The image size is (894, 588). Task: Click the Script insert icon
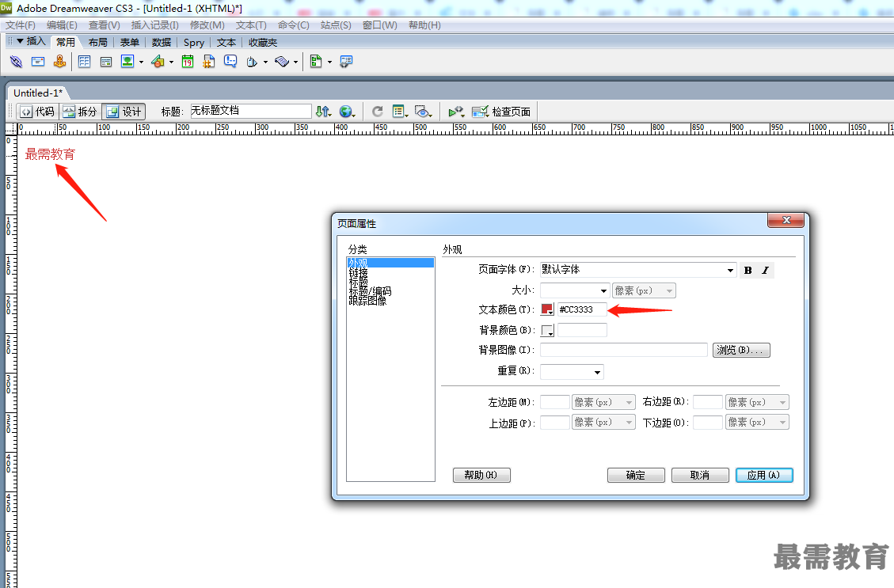282,62
